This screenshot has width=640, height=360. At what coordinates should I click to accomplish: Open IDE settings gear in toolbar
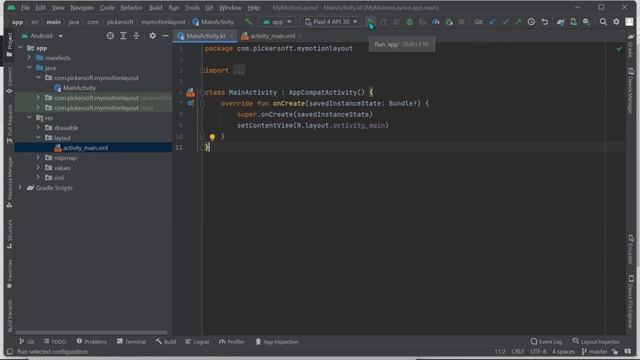[x=616, y=22]
